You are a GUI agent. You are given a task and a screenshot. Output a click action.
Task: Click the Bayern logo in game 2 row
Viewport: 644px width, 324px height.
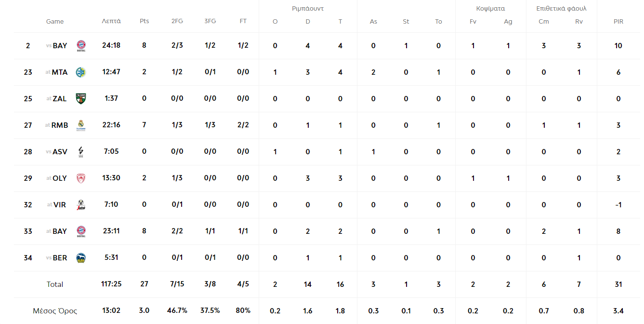coord(81,46)
